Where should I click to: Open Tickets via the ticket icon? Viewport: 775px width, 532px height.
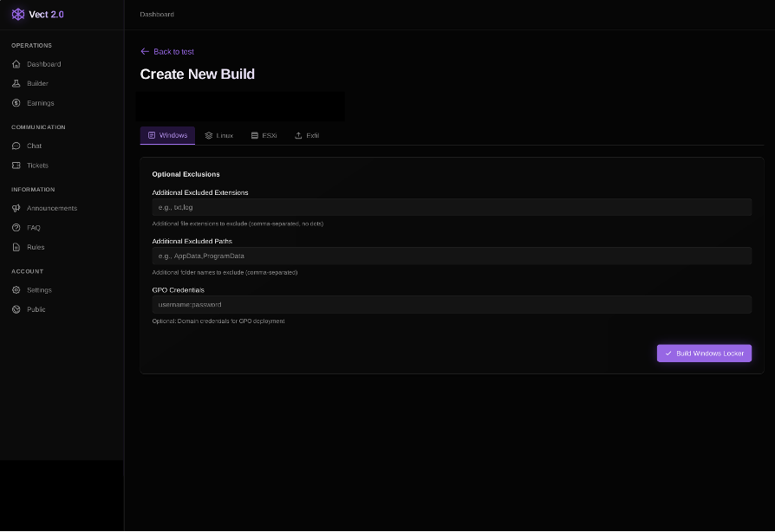coord(16,165)
